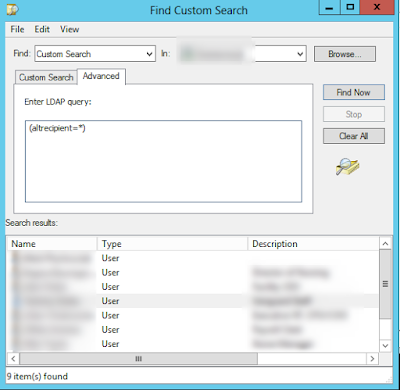Close the Find Custom Search window
The width and height of the screenshot is (400, 390).
click(377, 7)
